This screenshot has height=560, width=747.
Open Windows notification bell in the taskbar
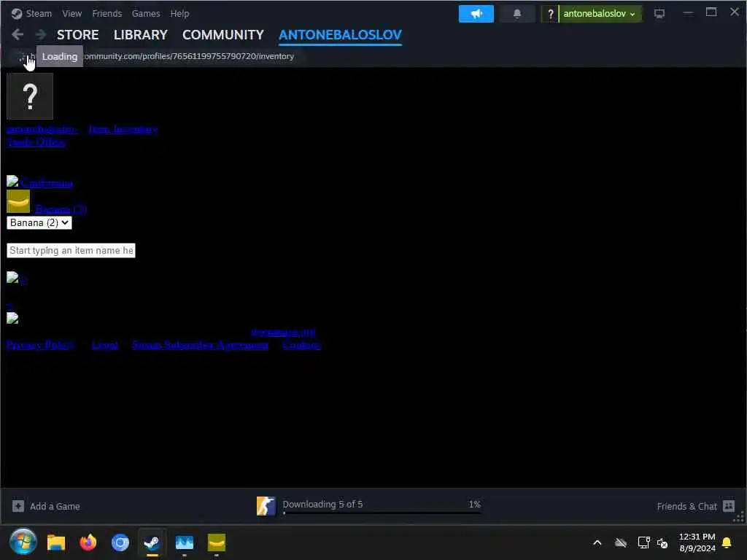pyautogui.click(x=727, y=542)
